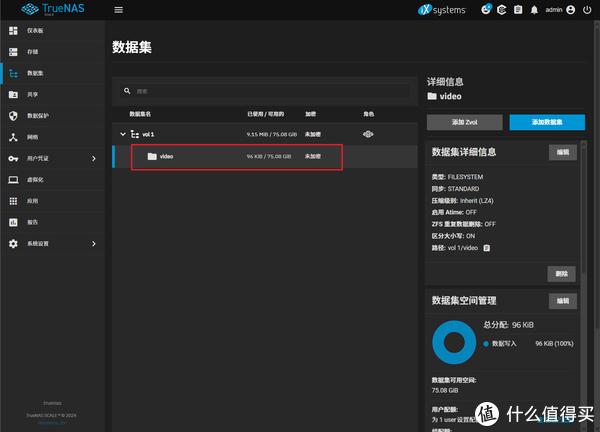Image resolution: width=600 pixels, height=432 pixels.
Task: Select the video dataset name
Action: point(166,156)
